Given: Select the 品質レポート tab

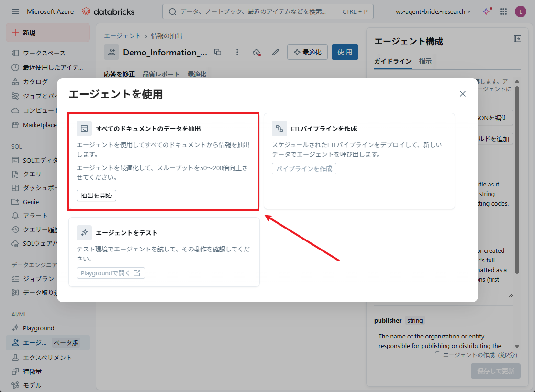Looking at the screenshot, I should pyautogui.click(x=161, y=74).
